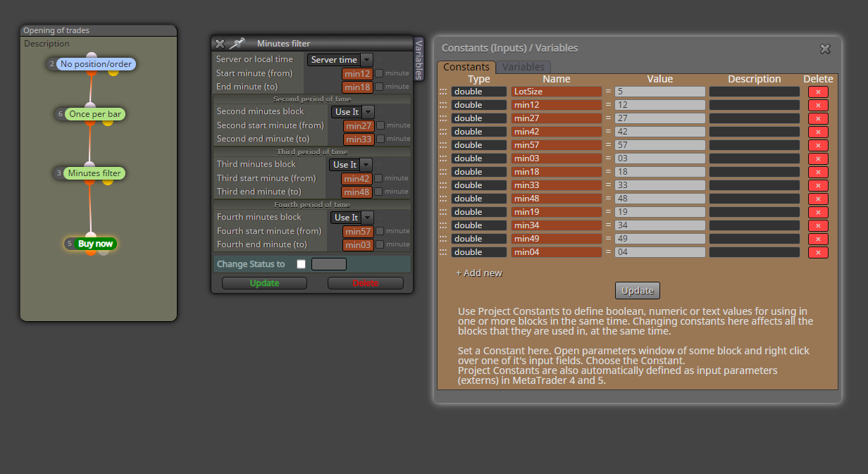
Task: Select the No position/order block
Action: (x=96, y=64)
